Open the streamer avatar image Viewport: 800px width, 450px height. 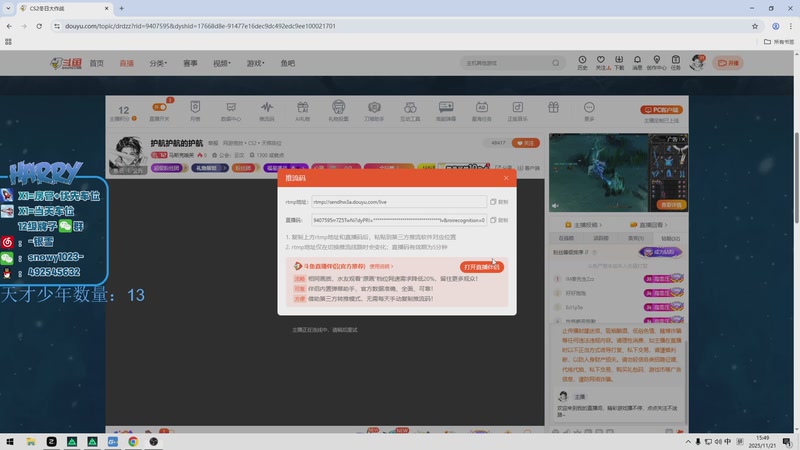coord(128,155)
